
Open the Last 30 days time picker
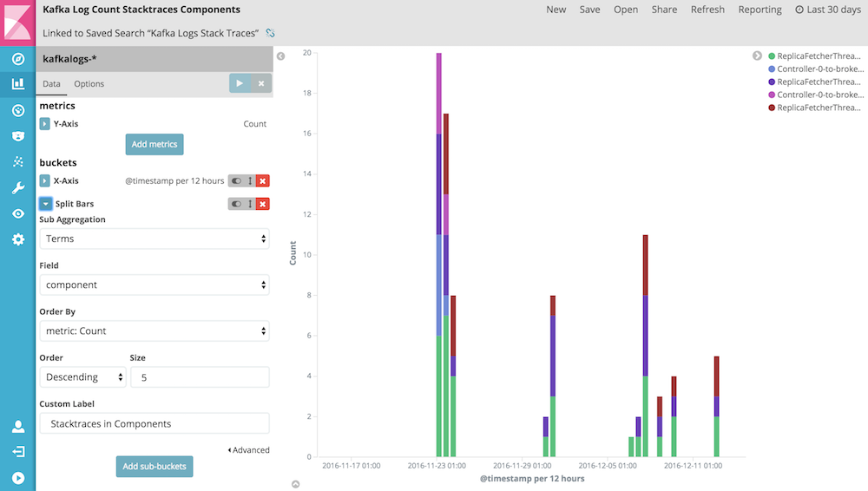click(x=828, y=10)
